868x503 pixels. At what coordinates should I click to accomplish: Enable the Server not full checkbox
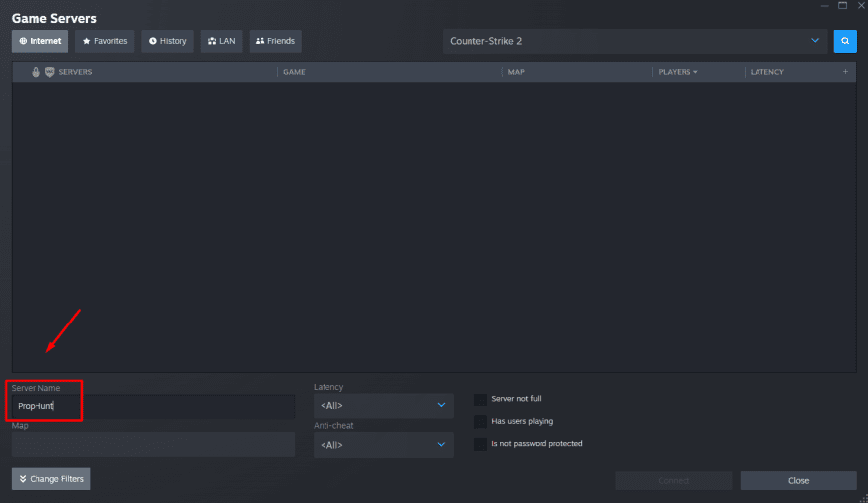point(481,399)
